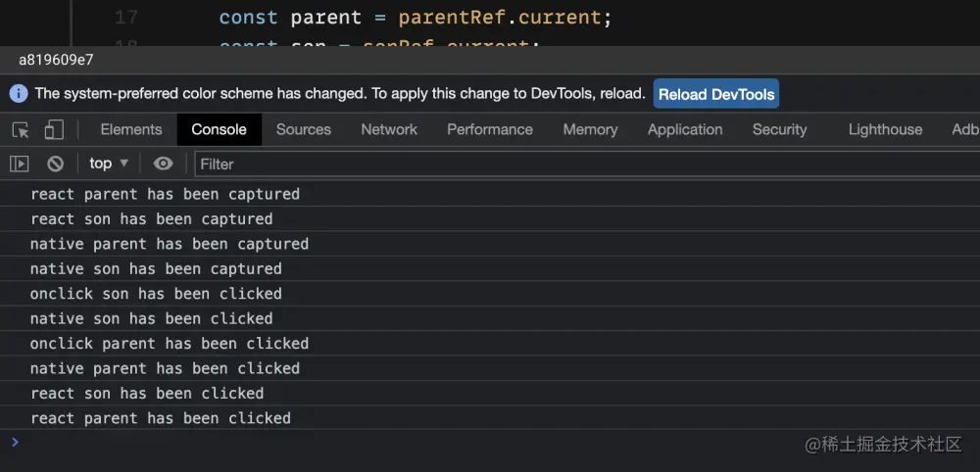The width and height of the screenshot is (980, 472).
Task: Clear the console output
Action: coord(56,164)
